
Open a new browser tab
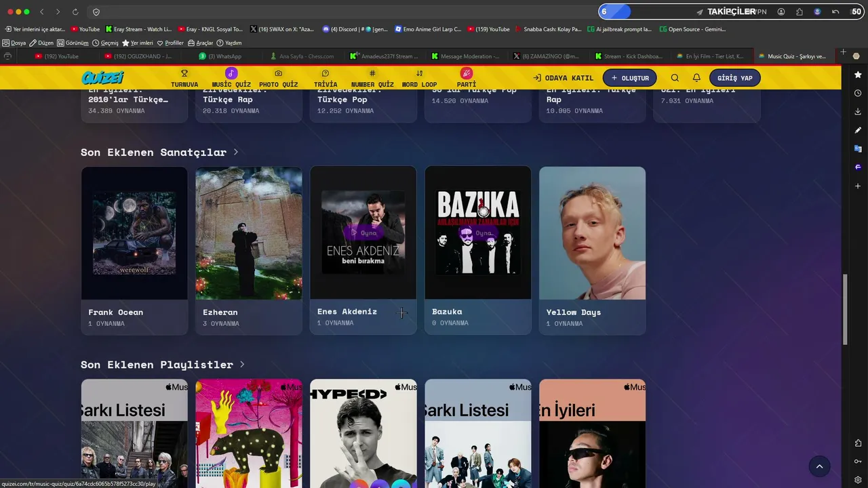(843, 52)
